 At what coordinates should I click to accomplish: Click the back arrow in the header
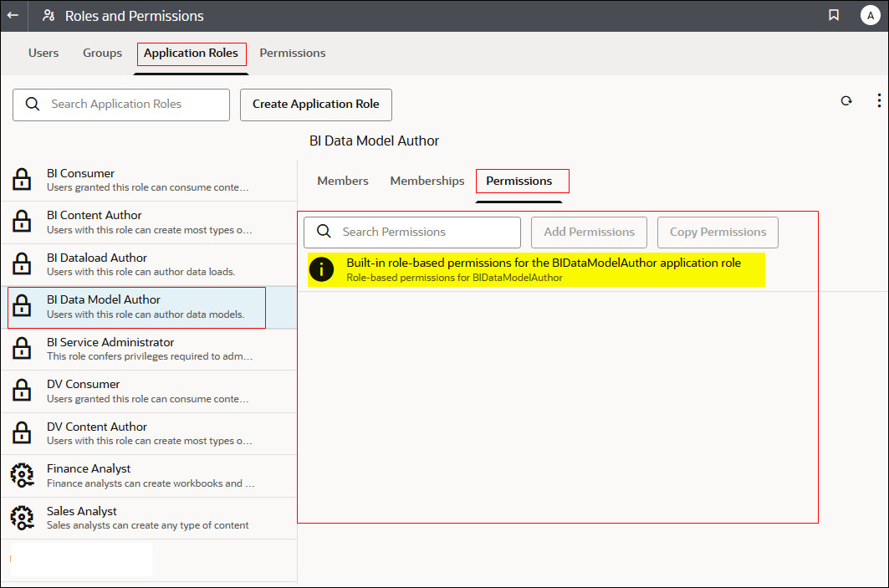coord(13,15)
